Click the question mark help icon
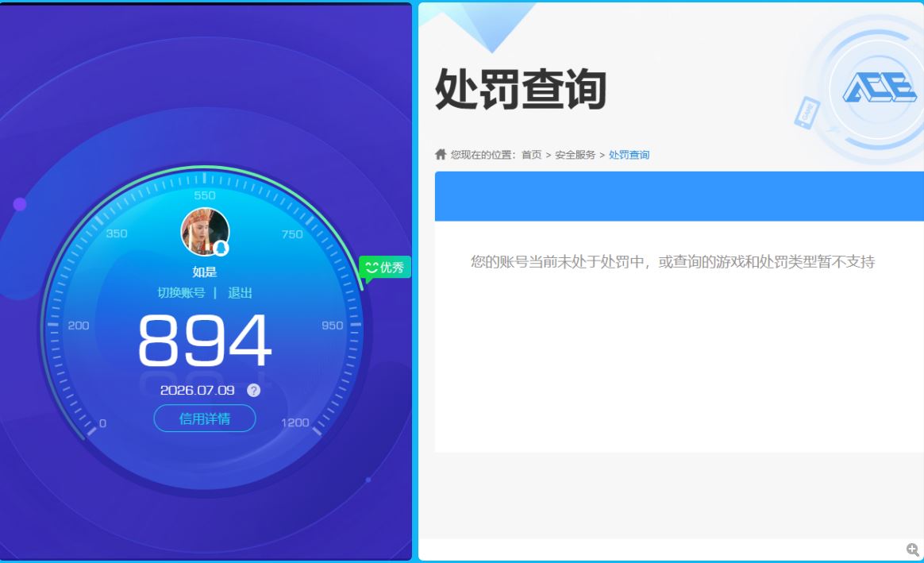 [253, 390]
